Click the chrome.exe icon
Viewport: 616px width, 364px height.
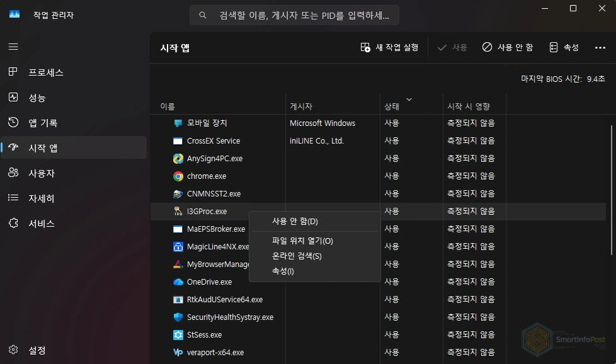178,176
